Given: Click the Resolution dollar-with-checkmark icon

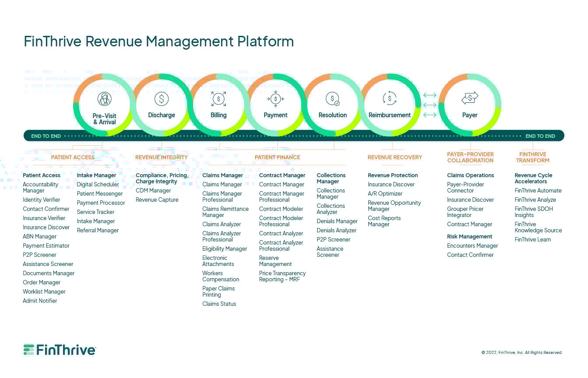Looking at the screenshot, I should point(332,99).
